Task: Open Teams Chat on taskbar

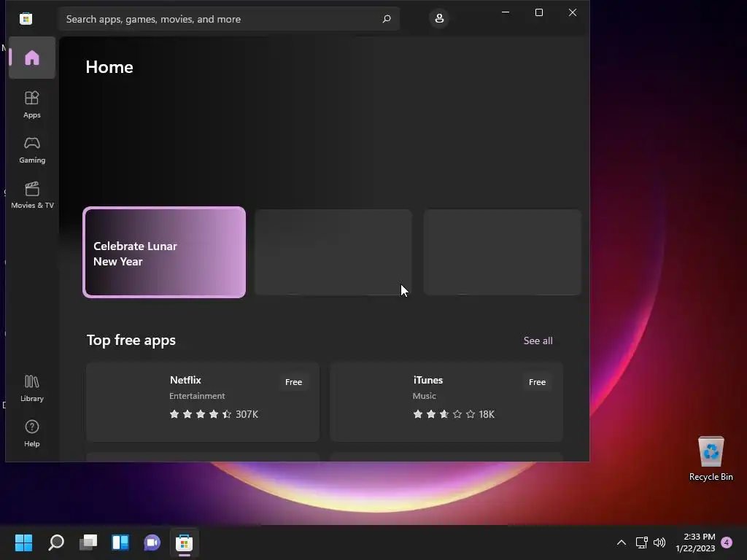Action: pyautogui.click(x=152, y=542)
